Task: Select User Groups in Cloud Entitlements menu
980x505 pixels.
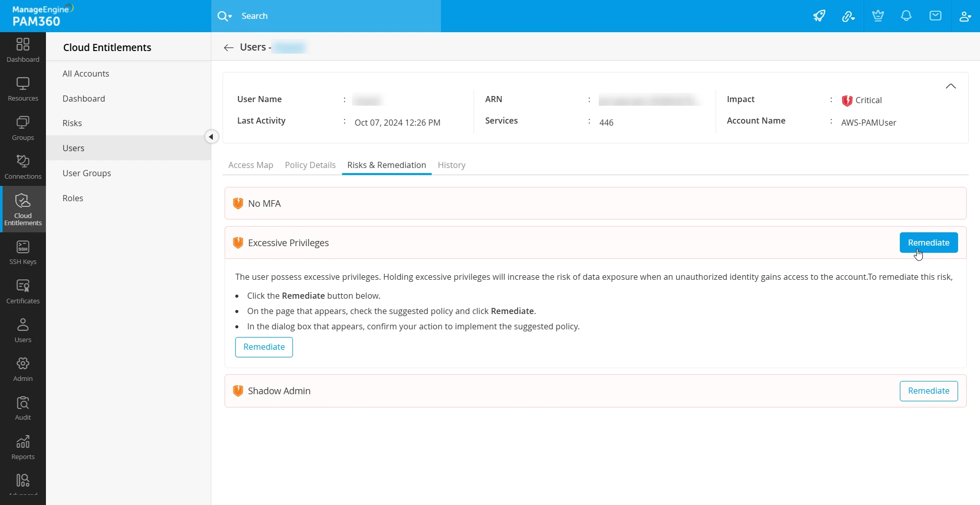Action: point(87,173)
